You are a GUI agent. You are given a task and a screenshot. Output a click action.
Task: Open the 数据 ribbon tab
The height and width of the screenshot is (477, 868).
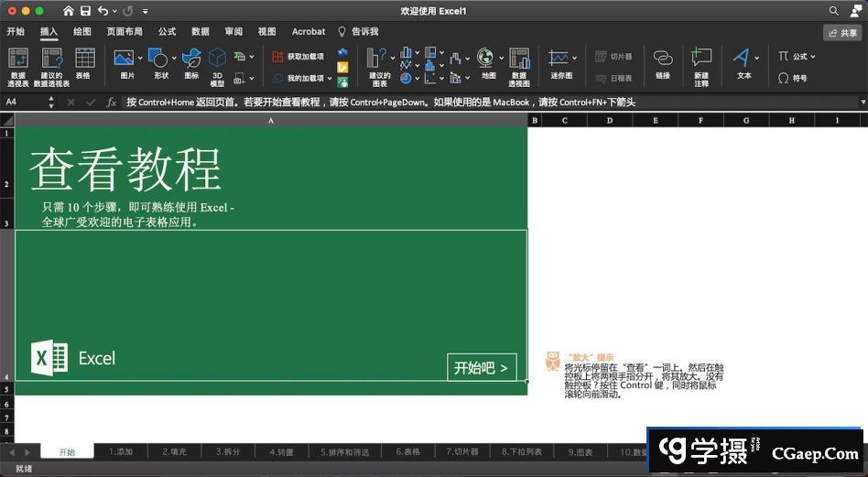coord(201,31)
